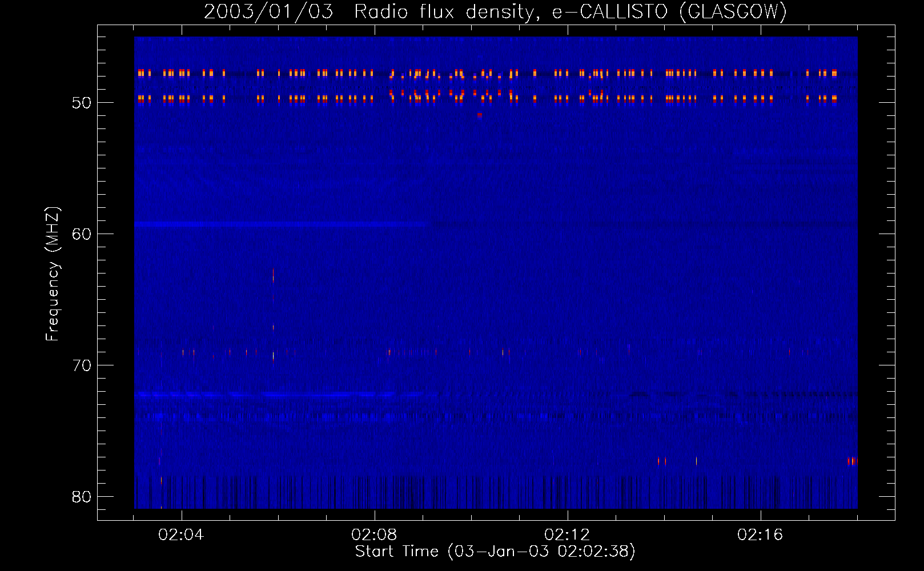Click the 02:08 time tick label
Viewport: 924px width, 571px height.
tap(375, 535)
